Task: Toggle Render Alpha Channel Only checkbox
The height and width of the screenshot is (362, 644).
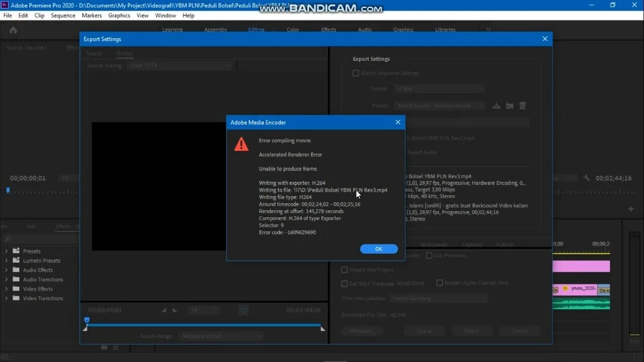Action: click(439, 283)
